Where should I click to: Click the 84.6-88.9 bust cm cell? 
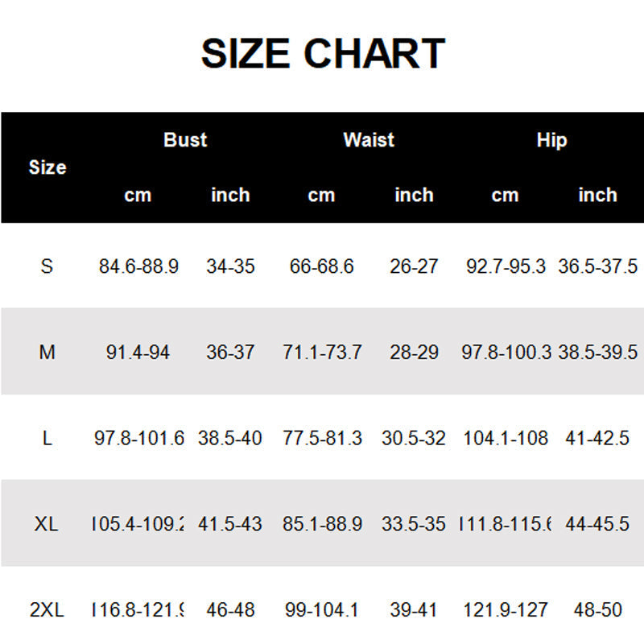pos(138,266)
